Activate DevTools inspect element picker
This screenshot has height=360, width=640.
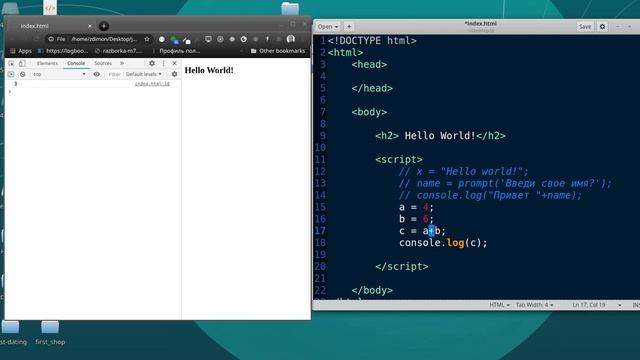(x=11, y=63)
